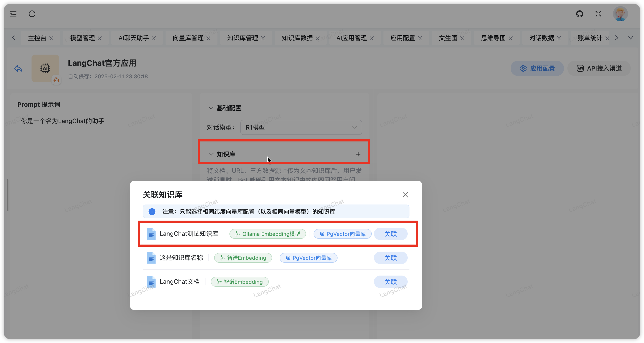This screenshot has width=644, height=343.
Task: Click PgVector向量库 tag in LangChat测试知识库 row
Action: pyautogui.click(x=342, y=234)
